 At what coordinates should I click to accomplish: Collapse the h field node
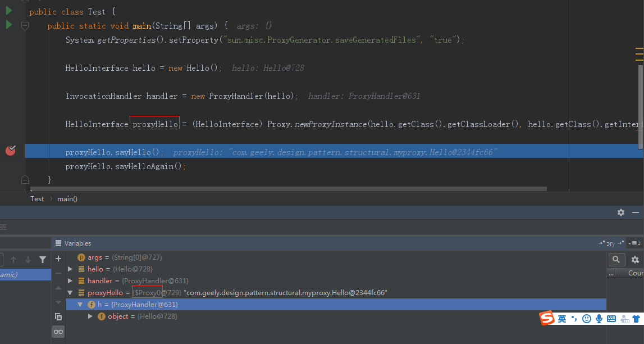coord(80,305)
